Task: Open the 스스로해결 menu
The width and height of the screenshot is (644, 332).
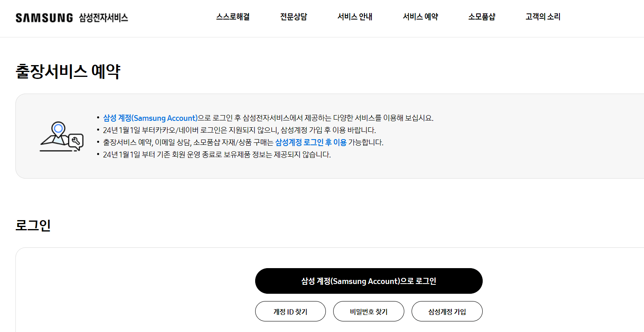Action: 233,17
